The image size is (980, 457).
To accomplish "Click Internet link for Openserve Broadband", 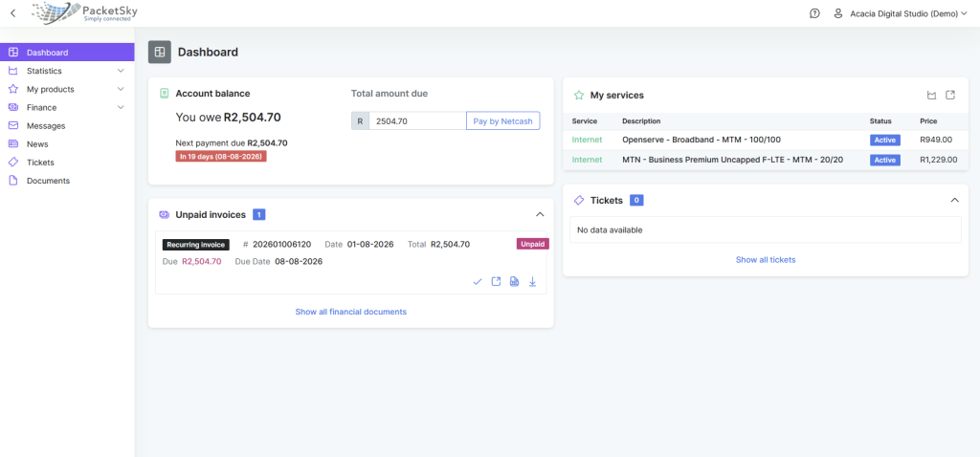I will 587,140.
